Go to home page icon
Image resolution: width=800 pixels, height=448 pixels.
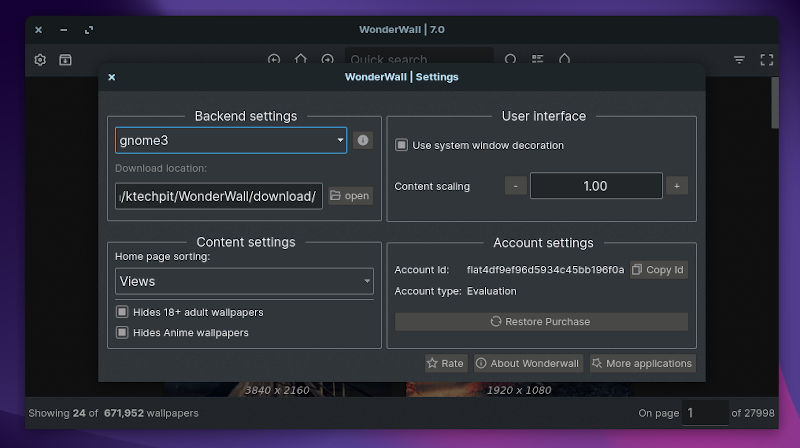click(301, 59)
